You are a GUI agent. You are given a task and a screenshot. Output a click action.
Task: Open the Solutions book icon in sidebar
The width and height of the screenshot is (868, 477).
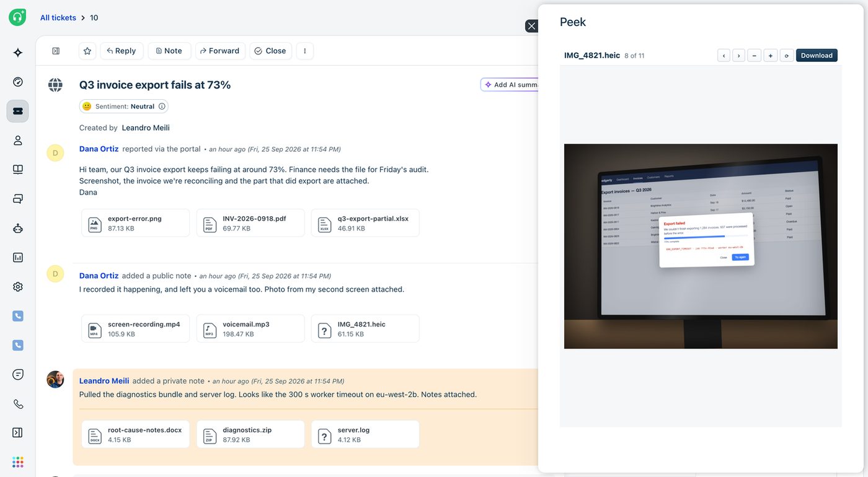18,170
